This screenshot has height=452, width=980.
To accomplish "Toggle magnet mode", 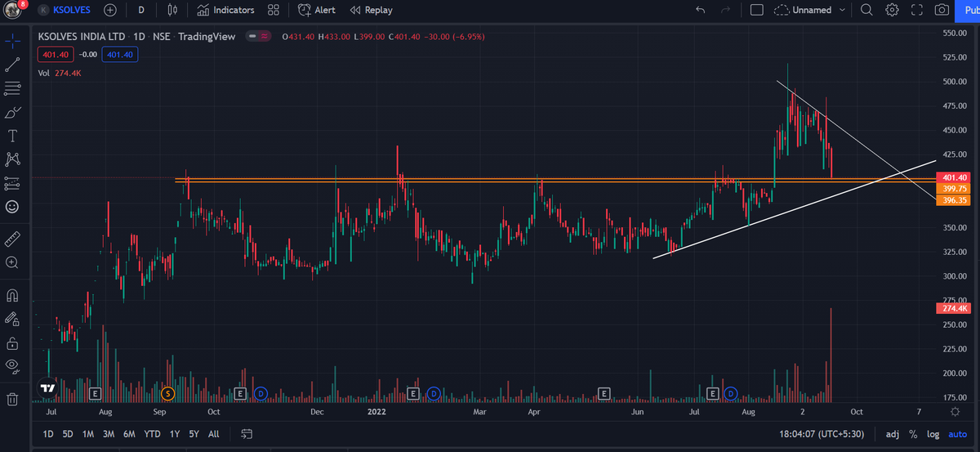I will (x=12, y=295).
